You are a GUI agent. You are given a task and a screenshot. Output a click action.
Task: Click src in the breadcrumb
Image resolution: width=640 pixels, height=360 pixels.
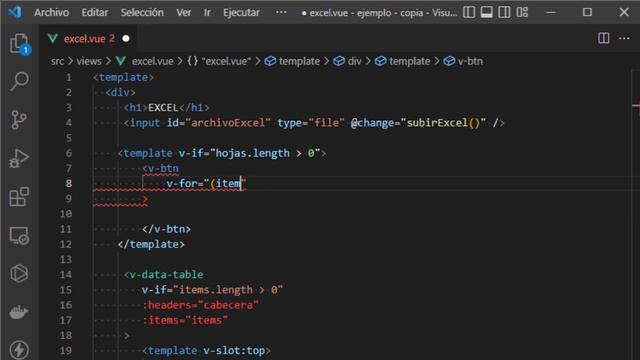click(58, 61)
